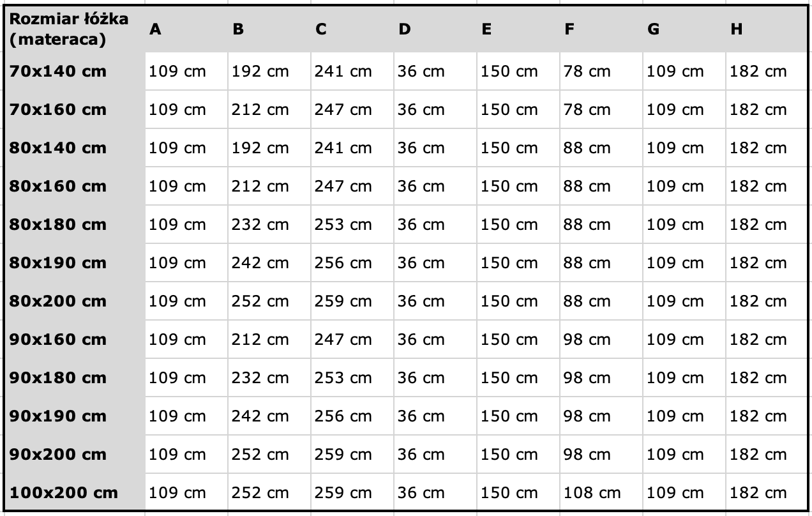Select column header E
Image resolution: width=812 pixels, height=516 pixels.
coord(518,29)
